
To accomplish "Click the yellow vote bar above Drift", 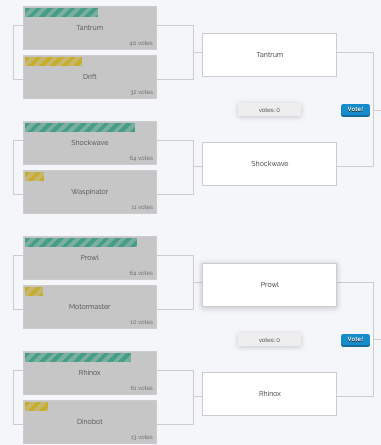I will [x=53, y=61].
